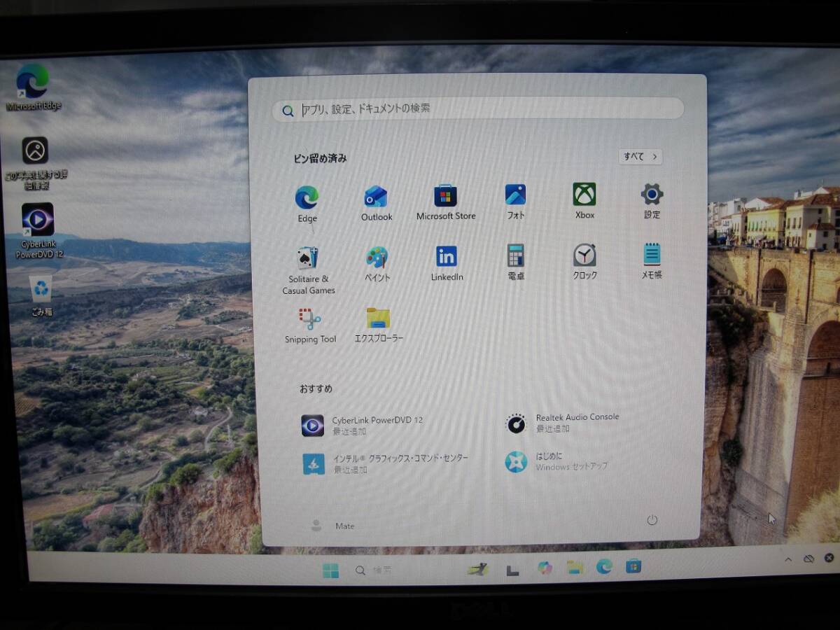Open Task View from the taskbar

[x=512, y=570]
